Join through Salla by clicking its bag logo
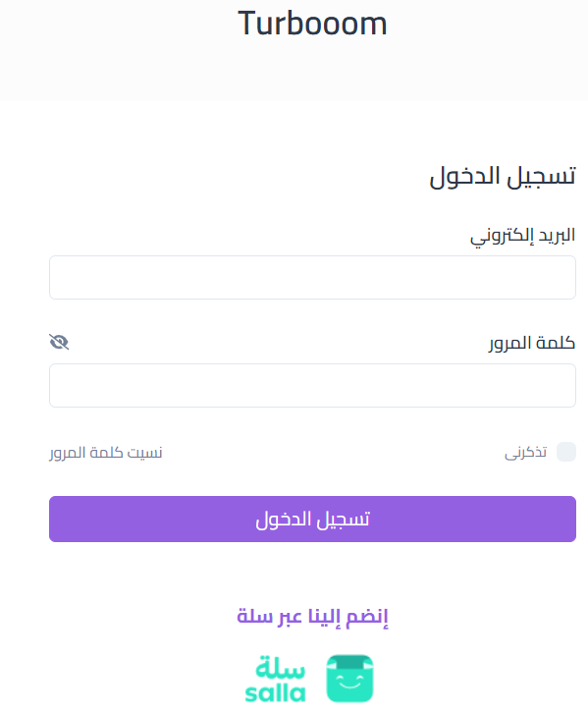This screenshot has width=588, height=714. click(x=350, y=679)
